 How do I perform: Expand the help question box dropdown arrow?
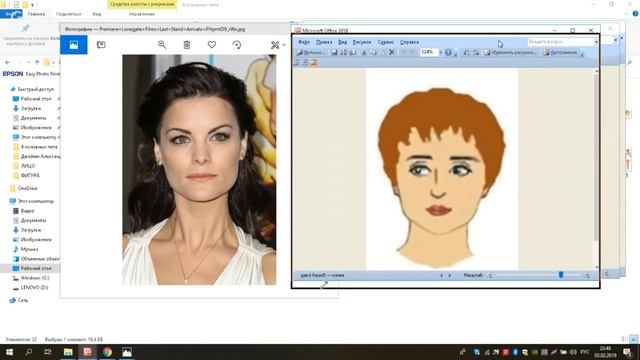[596, 42]
